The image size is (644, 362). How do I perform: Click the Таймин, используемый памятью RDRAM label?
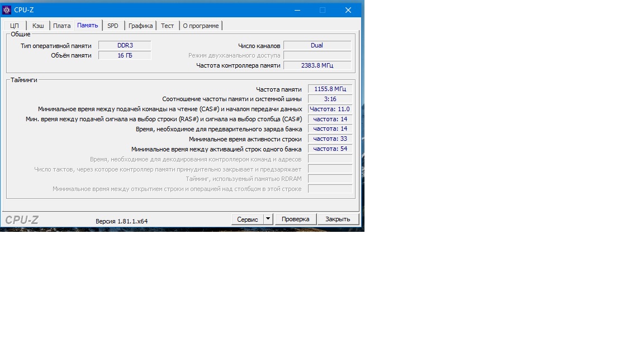tap(244, 179)
